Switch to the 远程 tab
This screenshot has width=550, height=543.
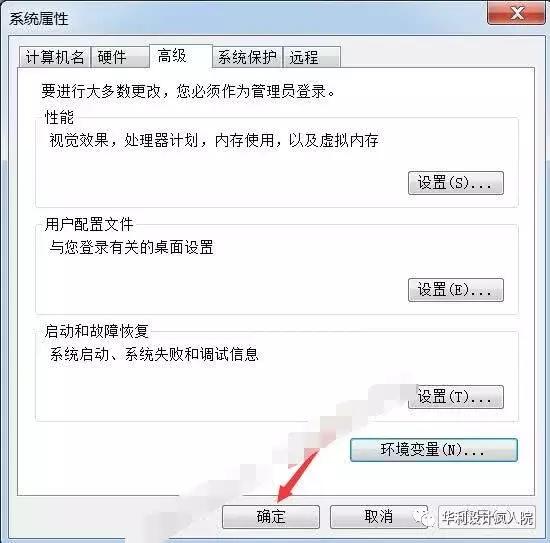(x=311, y=57)
